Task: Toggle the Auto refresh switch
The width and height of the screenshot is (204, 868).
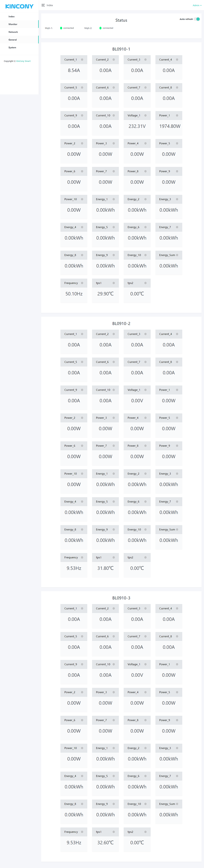Action: point(197,19)
